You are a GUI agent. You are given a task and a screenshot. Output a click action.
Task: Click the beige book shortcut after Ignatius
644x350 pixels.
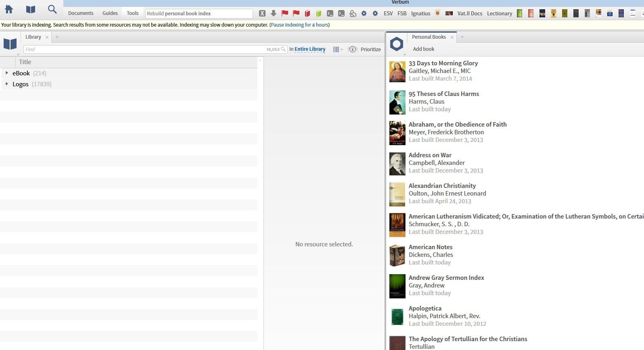(x=437, y=13)
